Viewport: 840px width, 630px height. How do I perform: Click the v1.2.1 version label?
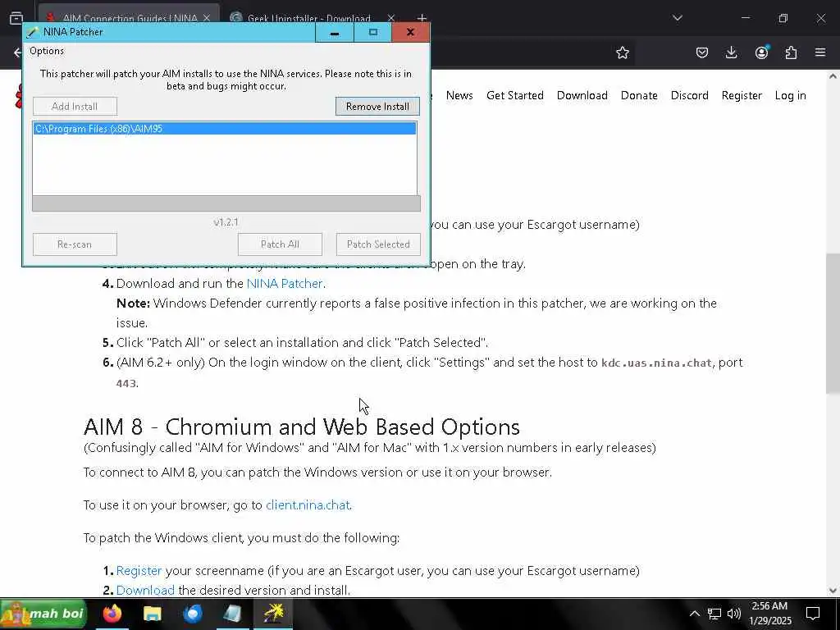pyautogui.click(x=226, y=222)
